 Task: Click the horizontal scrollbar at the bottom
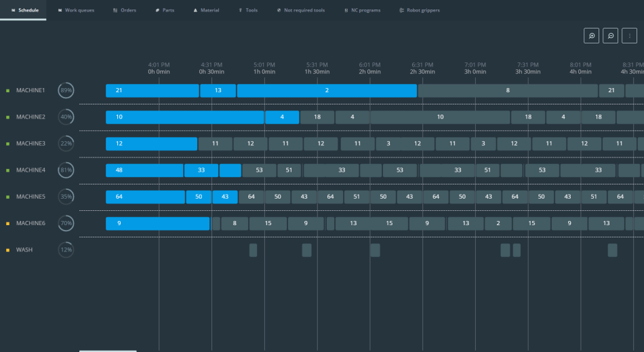pos(108,351)
